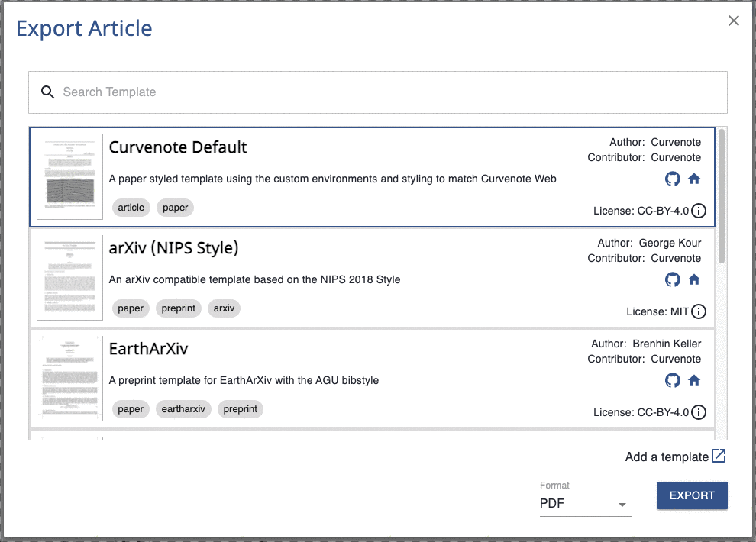Click the EXPORT button
This screenshot has height=542, width=756.
(x=692, y=495)
